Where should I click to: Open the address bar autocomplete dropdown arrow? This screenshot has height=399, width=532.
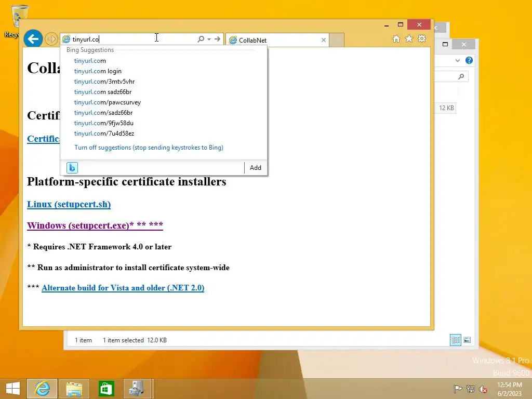click(209, 39)
